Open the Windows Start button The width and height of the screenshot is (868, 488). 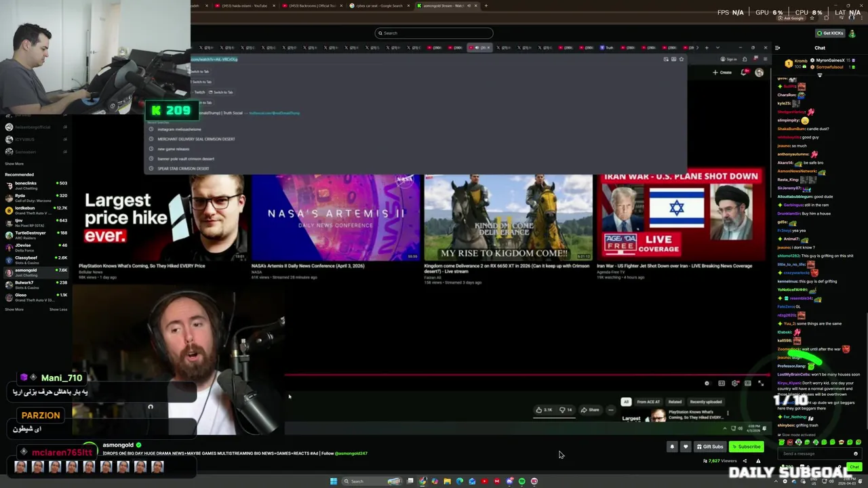[334, 481]
